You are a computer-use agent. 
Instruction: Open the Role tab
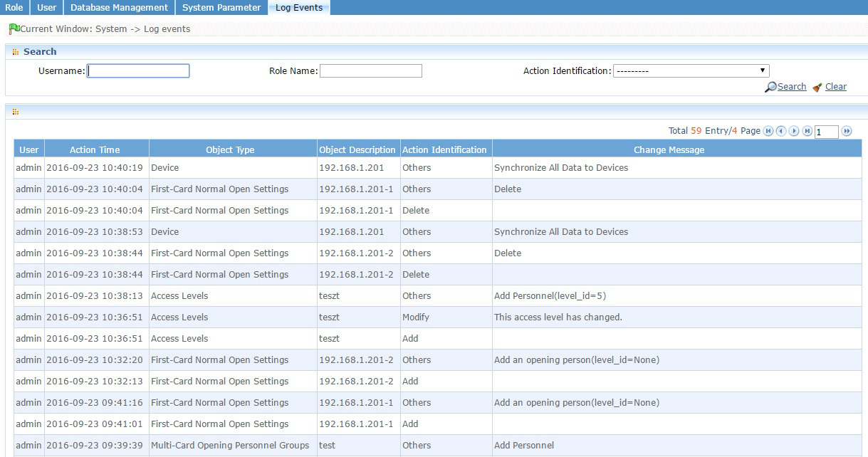click(x=14, y=7)
